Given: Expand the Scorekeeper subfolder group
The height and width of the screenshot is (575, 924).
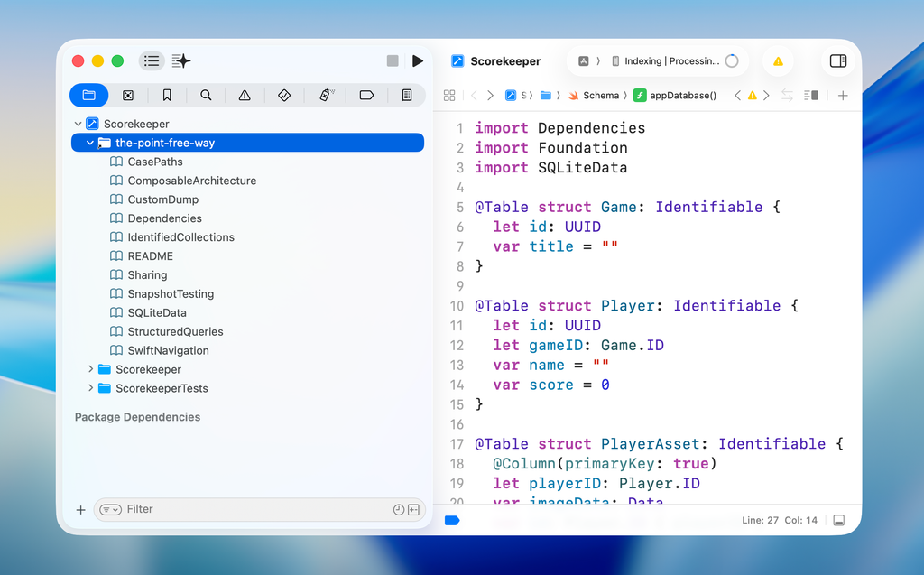Looking at the screenshot, I should pos(90,369).
